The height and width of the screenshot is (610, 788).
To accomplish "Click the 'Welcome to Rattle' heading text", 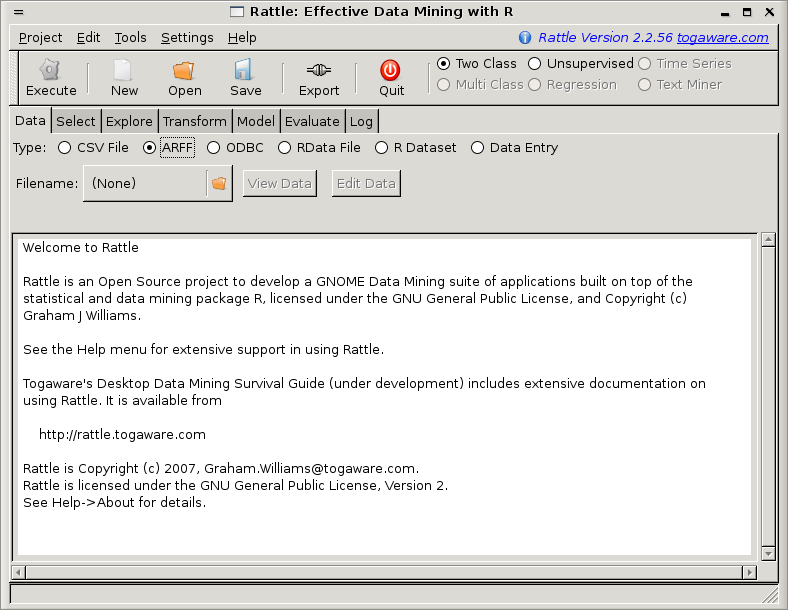I will tap(80, 248).
